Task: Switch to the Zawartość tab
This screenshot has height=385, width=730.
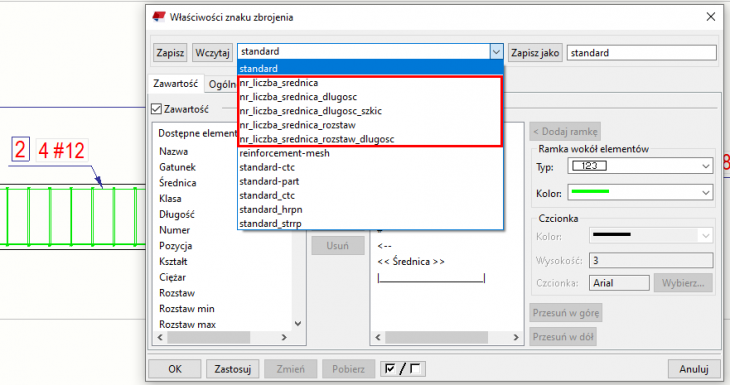Action: pyautogui.click(x=176, y=84)
